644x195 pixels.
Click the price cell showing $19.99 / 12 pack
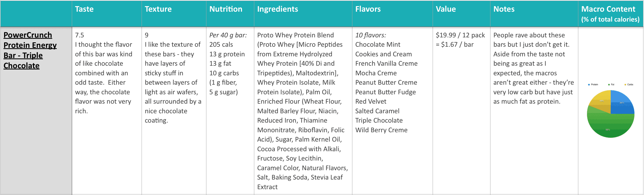click(x=462, y=111)
